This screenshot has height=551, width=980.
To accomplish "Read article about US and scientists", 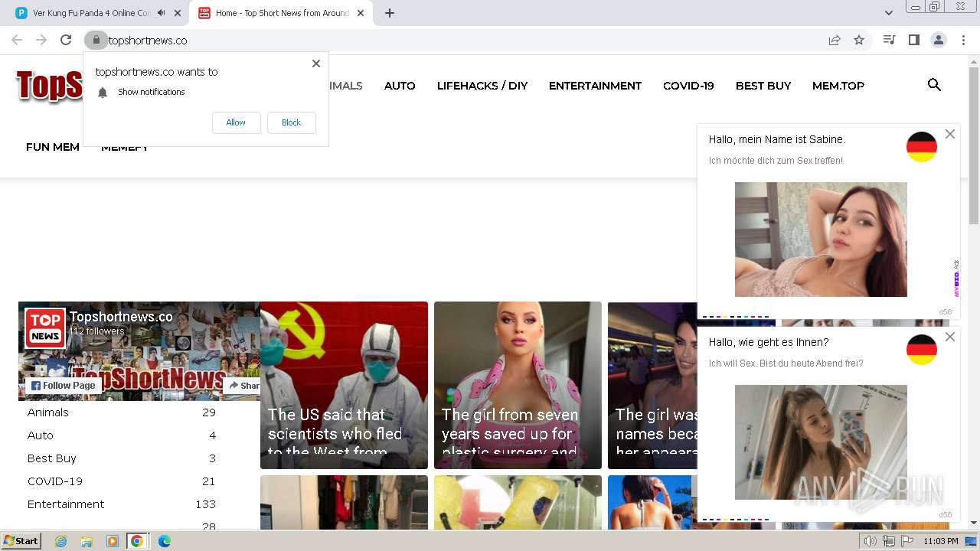I will (344, 385).
